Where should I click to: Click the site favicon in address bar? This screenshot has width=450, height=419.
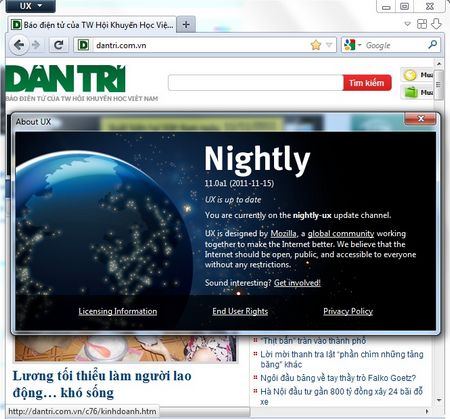83,45
